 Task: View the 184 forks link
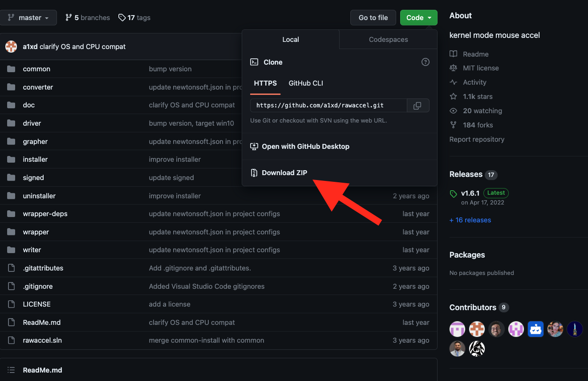478,125
